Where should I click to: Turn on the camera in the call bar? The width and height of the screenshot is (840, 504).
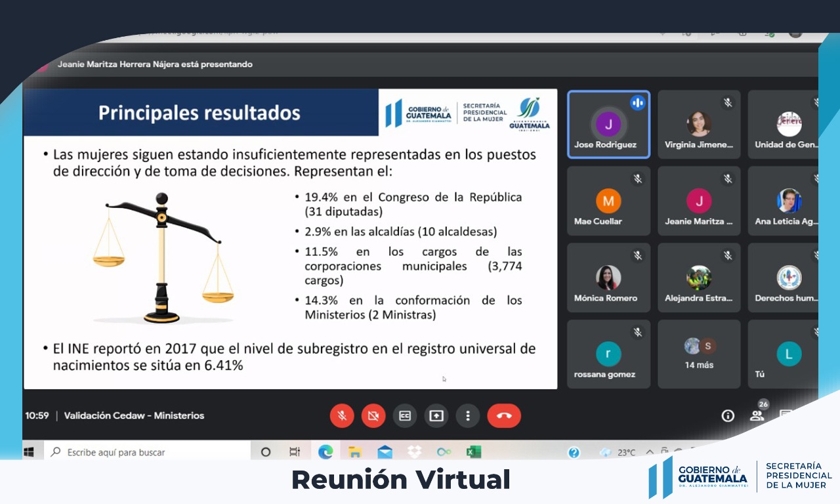[x=373, y=416]
